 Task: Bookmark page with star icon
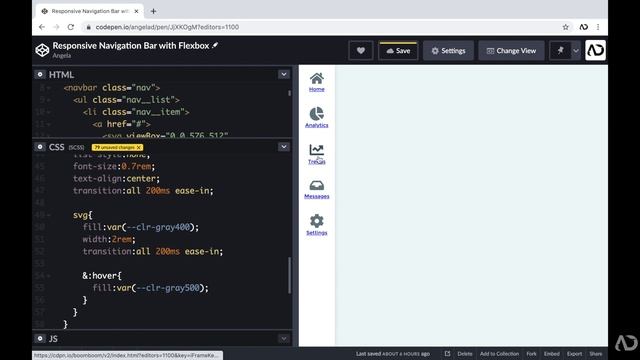(565, 27)
